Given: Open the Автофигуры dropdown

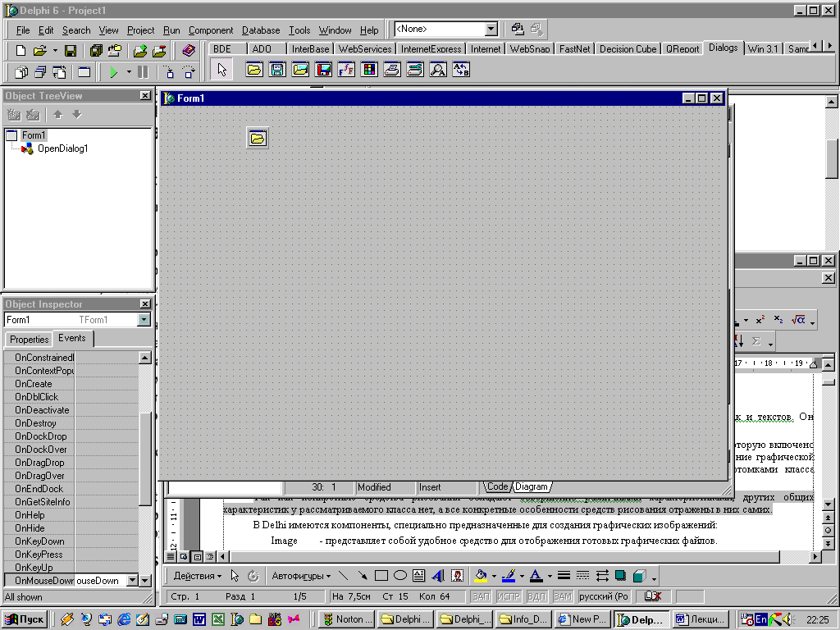Looking at the screenshot, I should (301, 576).
